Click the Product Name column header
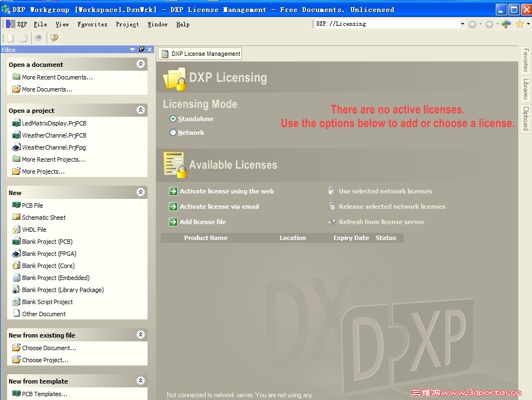Image resolution: width=532 pixels, height=400 pixels. tap(206, 238)
